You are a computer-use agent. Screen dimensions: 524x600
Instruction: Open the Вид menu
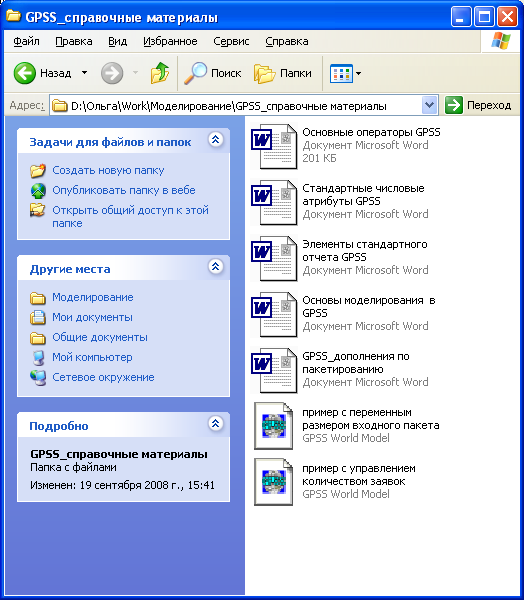[118, 41]
